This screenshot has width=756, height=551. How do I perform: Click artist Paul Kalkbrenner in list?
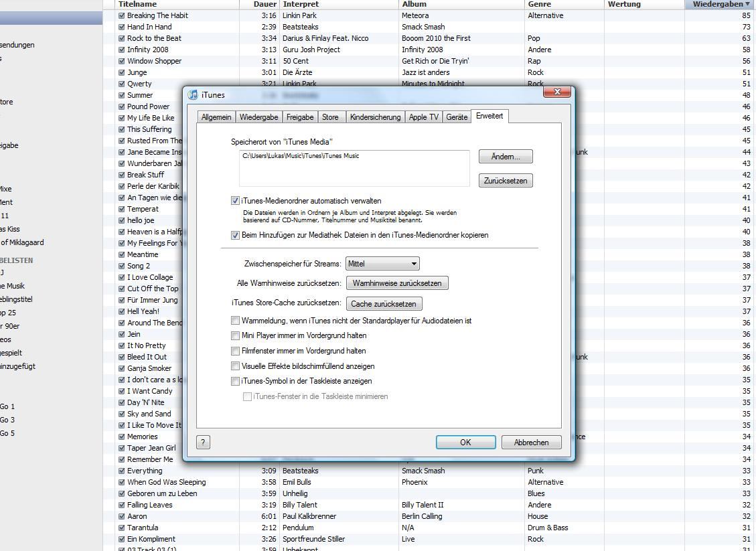pyautogui.click(x=309, y=516)
